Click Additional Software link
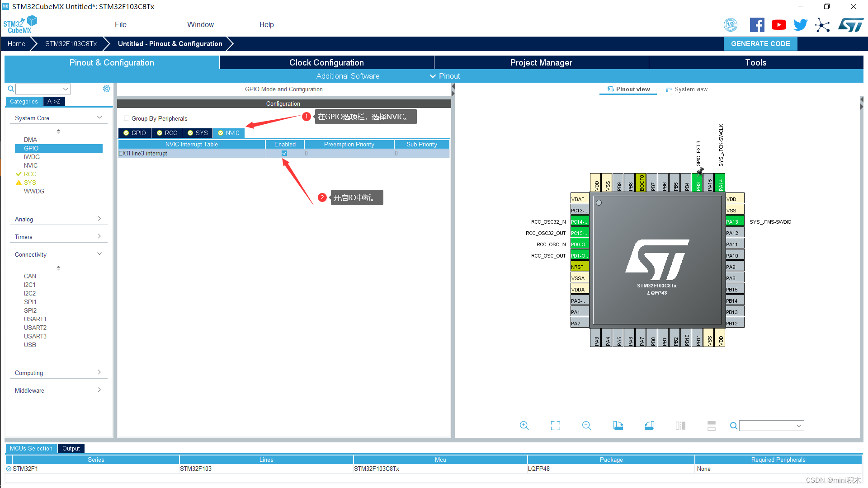The height and width of the screenshot is (488, 868). 348,76
